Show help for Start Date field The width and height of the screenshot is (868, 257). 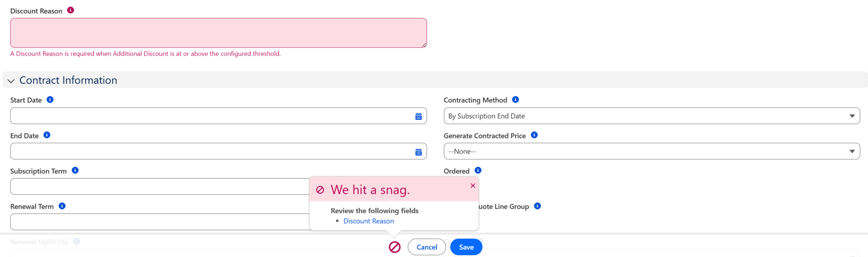pyautogui.click(x=50, y=100)
